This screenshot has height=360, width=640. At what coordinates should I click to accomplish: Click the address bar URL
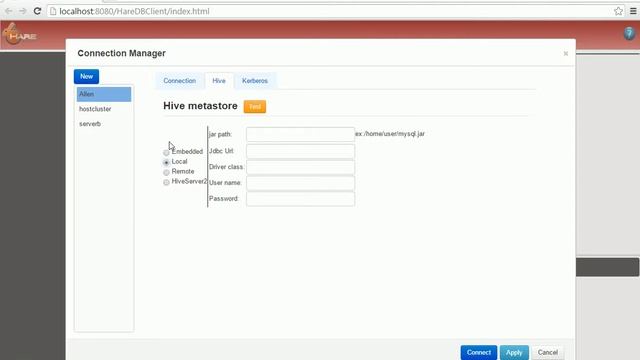tap(134, 11)
